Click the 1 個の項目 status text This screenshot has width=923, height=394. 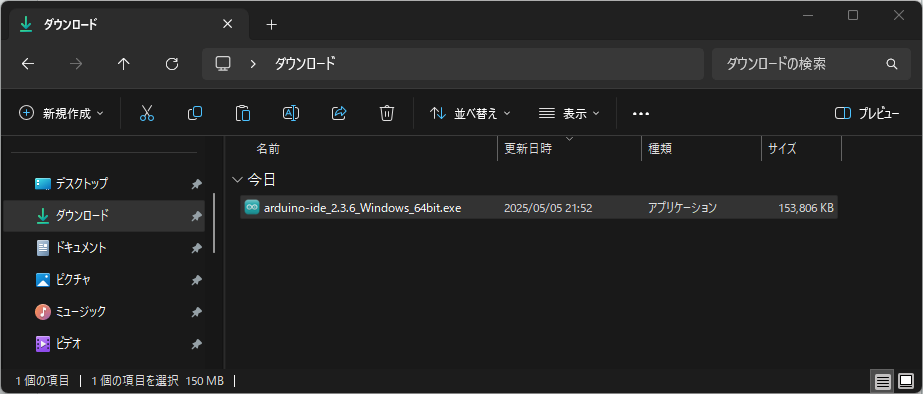click(42, 381)
